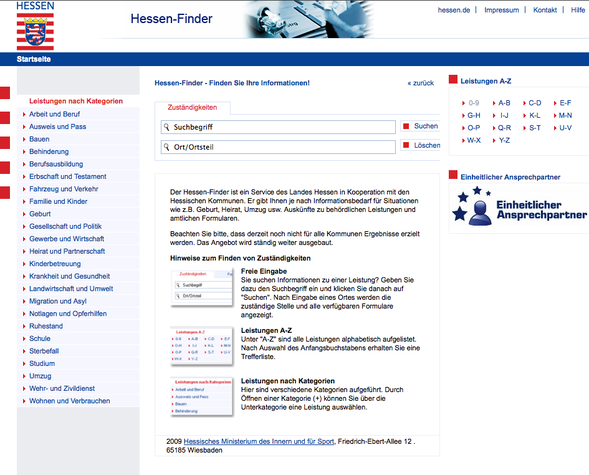Expand the Fahrzeug und Verkehr category
589x475 pixels.
[63, 189]
